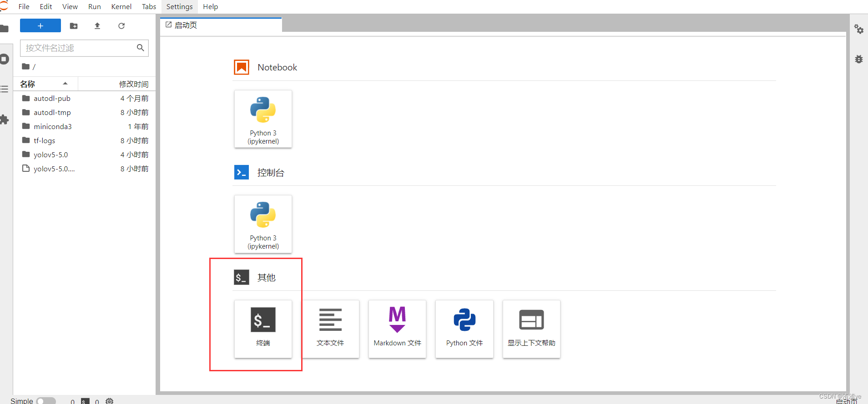Click the kernel chip icon in the status bar
The height and width of the screenshot is (404, 868).
point(109,401)
